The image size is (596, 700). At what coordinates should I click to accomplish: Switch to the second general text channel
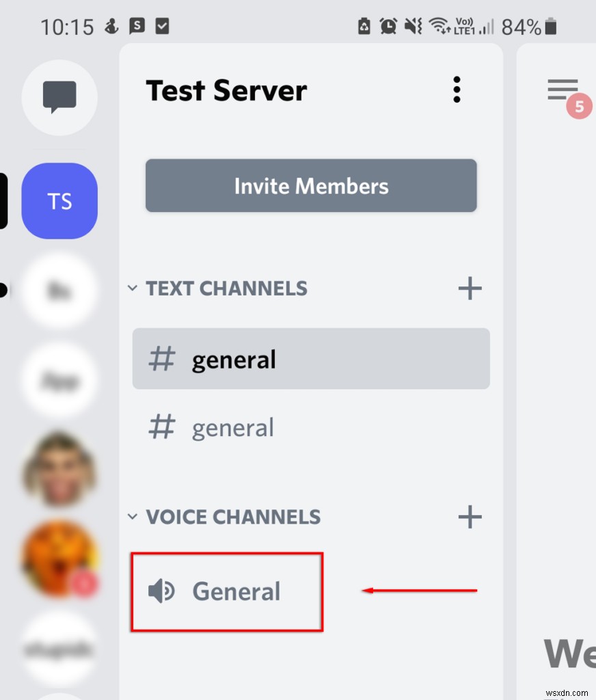(x=232, y=427)
